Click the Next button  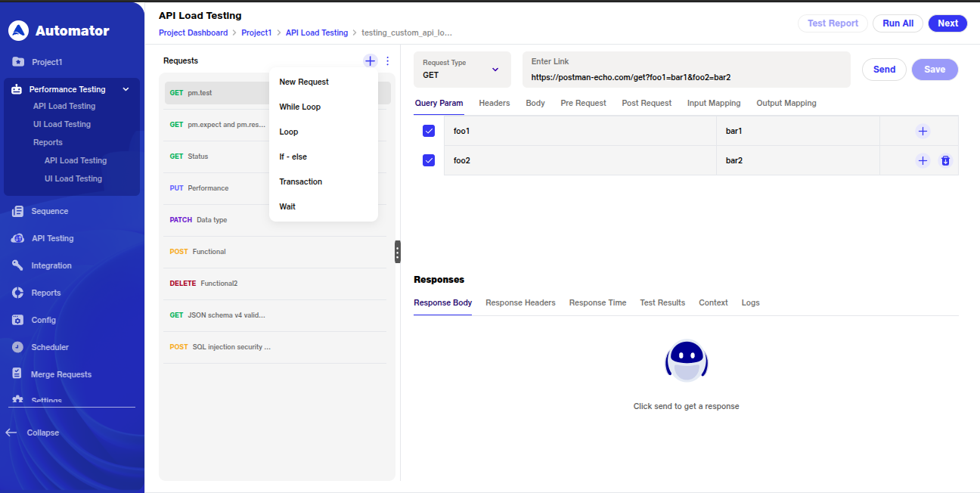click(x=947, y=23)
